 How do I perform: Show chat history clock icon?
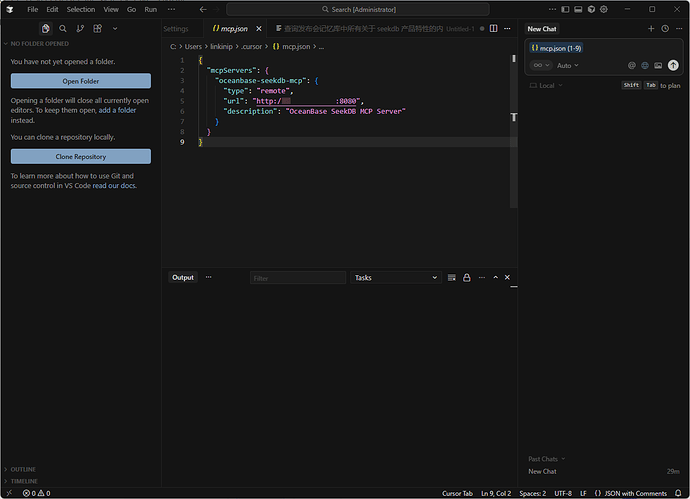click(x=665, y=29)
